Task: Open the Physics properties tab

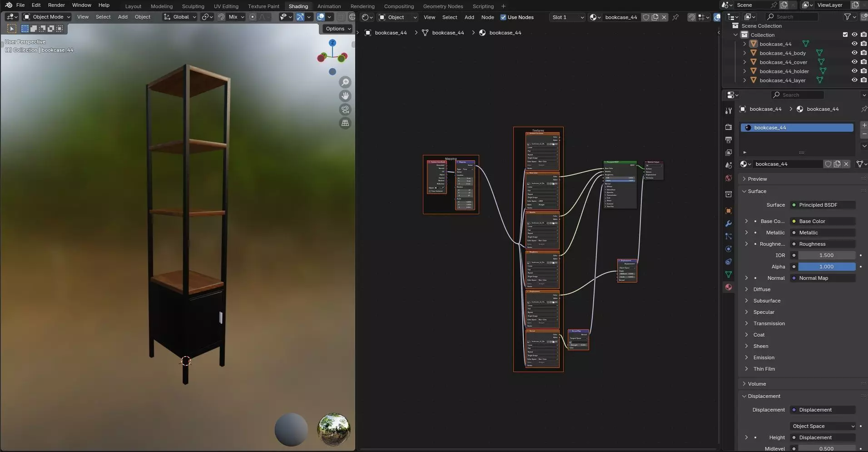Action: click(x=729, y=249)
